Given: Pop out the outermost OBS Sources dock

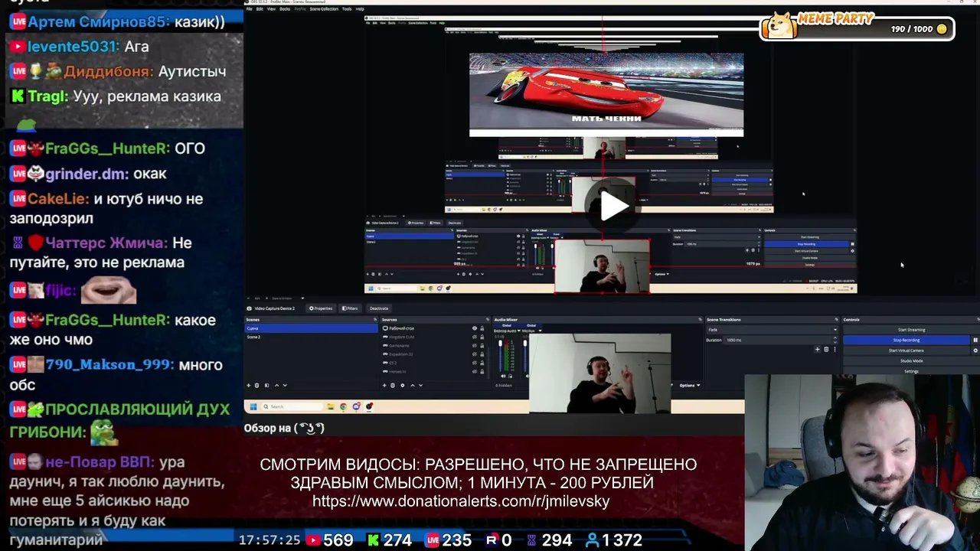Looking at the screenshot, I should click(488, 319).
